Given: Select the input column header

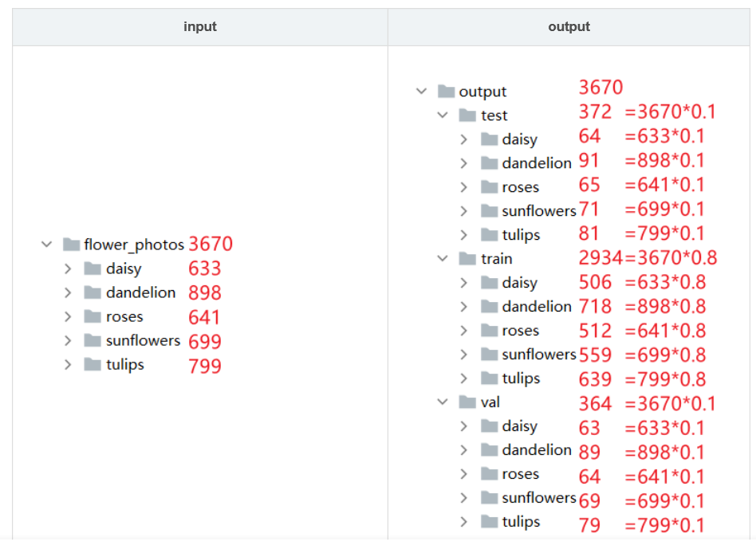Looking at the screenshot, I should (x=199, y=26).
